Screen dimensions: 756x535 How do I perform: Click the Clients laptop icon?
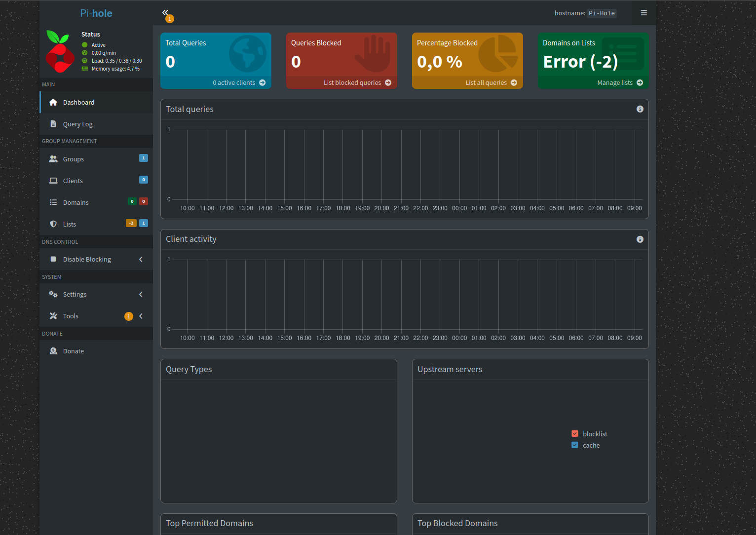[53, 181]
